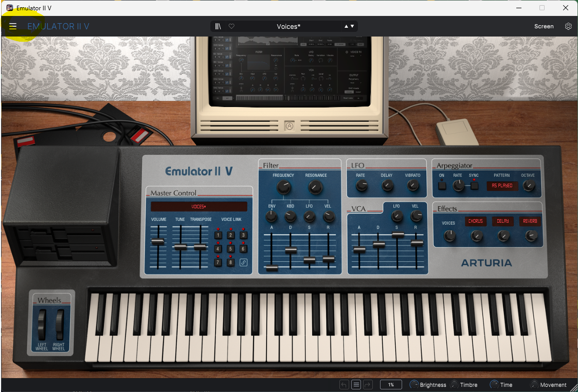Screen dimensions: 578x392
Task: Click the voice link chain icon
Action: (x=243, y=262)
